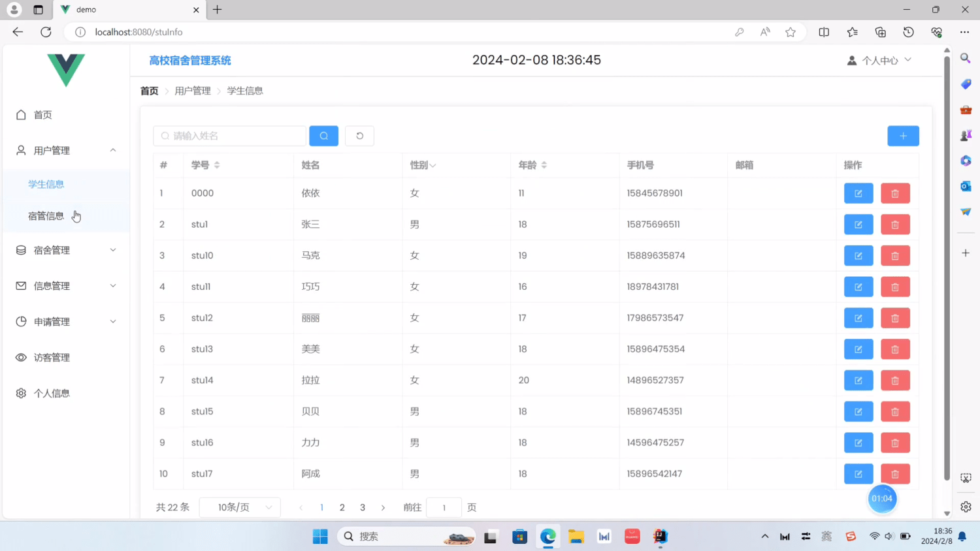Click the refresh icon next to search
The height and width of the screenshot is (551, 980).
click(359, 136)
